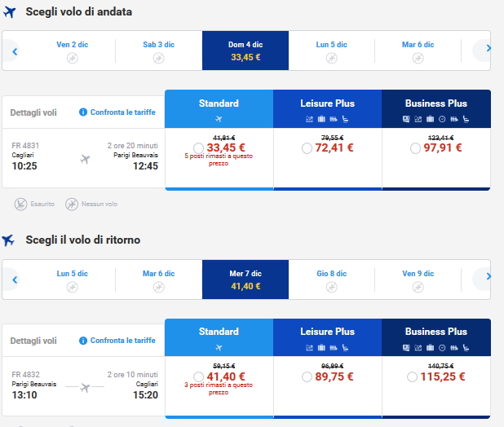The width and height of the screenshot is (504, 427).
Task: Click the airplane icon next to Scegli volo di andata
Action: (10, 12)
